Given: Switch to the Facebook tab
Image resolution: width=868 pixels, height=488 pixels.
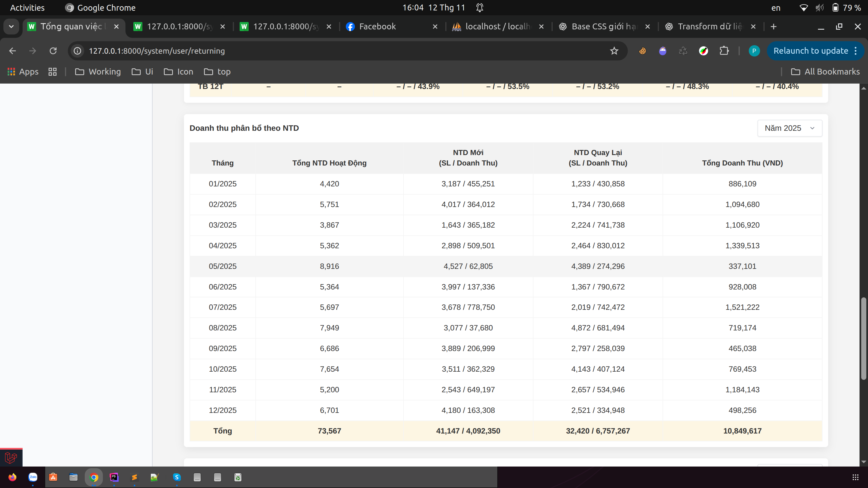Looking at the screenshot, I should tap(377, 27).
